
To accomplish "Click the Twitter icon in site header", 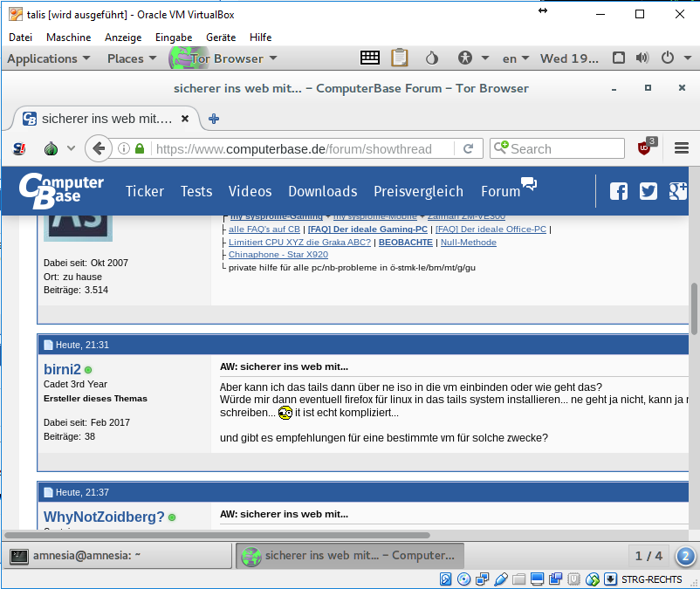I will [649, 191].
